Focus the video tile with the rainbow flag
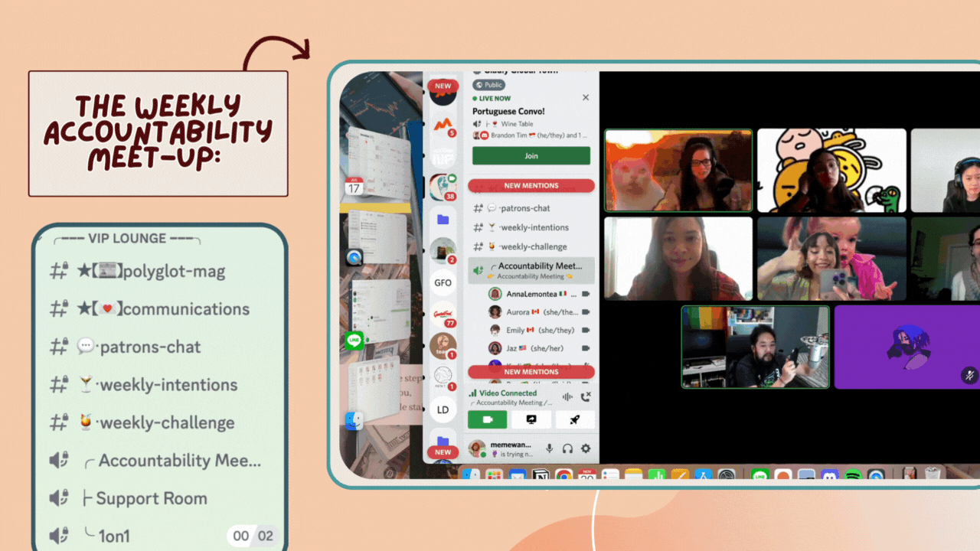This screenshot has height=551, width=980. click(x=756, y=347)
